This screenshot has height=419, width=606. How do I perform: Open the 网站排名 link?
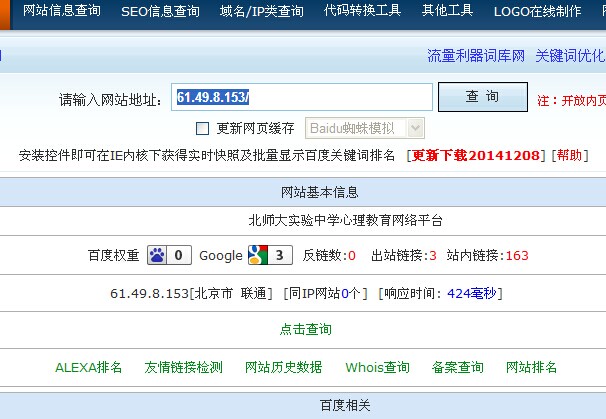point(531,367)
